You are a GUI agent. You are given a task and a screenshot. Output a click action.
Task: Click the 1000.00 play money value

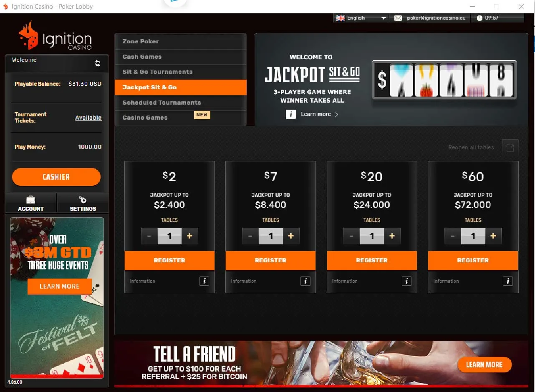(90, 147)
